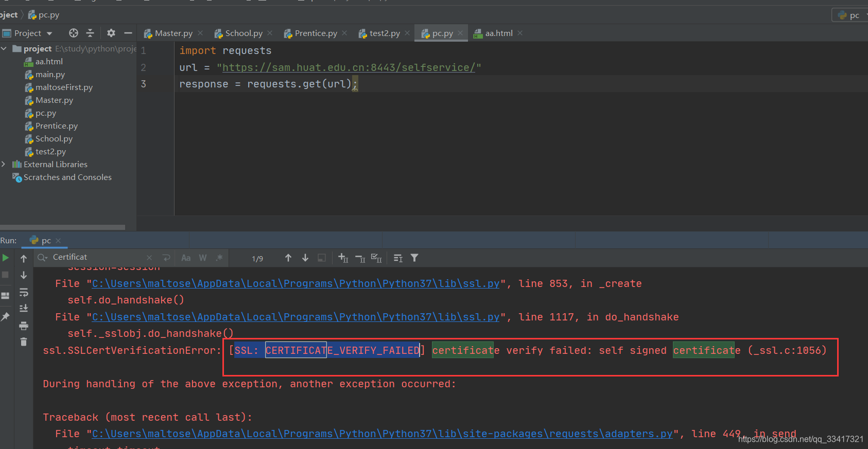Open search results in find window
The image size is (868, 449).
(x=398, y=258)
